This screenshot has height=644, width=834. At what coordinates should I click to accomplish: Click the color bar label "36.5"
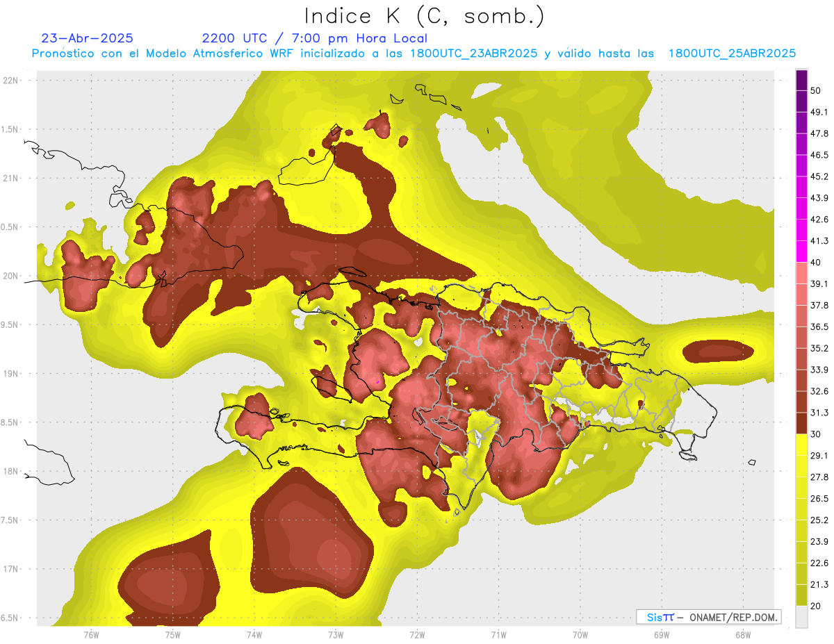pos(819,327)
